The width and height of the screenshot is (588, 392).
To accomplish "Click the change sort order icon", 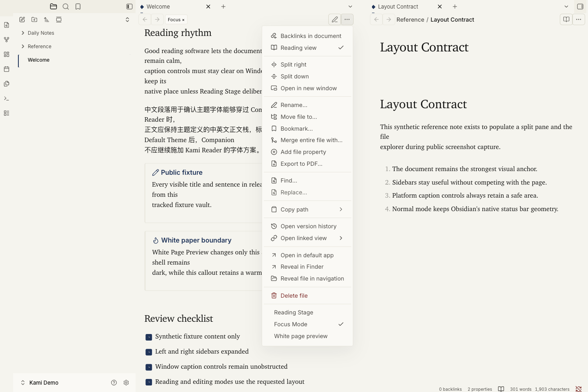I will pos(47,20).
